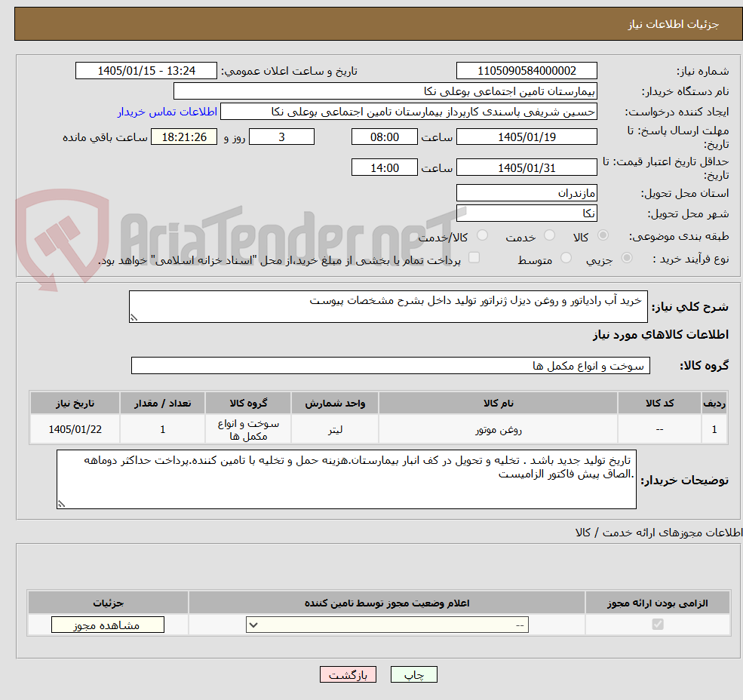Click the بازگشت (back) button

pos(348,674)
